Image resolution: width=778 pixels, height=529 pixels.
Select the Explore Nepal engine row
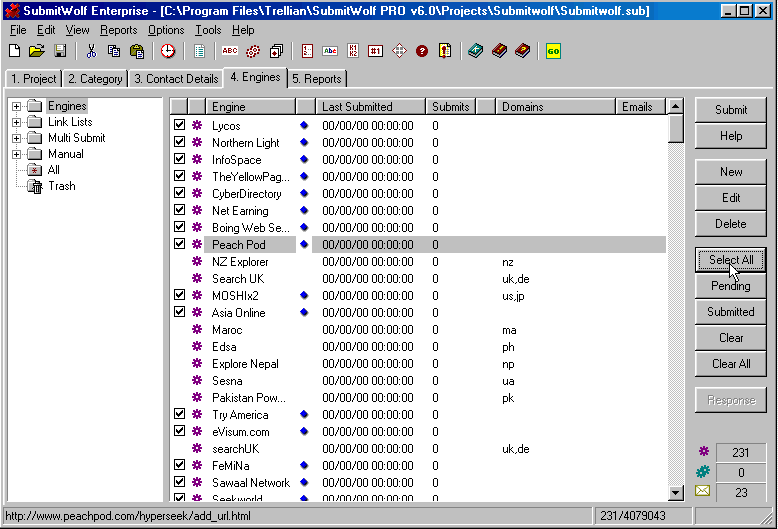(419, 364)
